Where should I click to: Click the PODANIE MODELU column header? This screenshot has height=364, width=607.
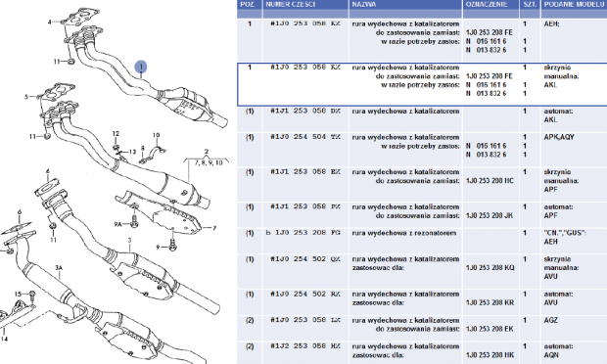(x=574, y=4)
